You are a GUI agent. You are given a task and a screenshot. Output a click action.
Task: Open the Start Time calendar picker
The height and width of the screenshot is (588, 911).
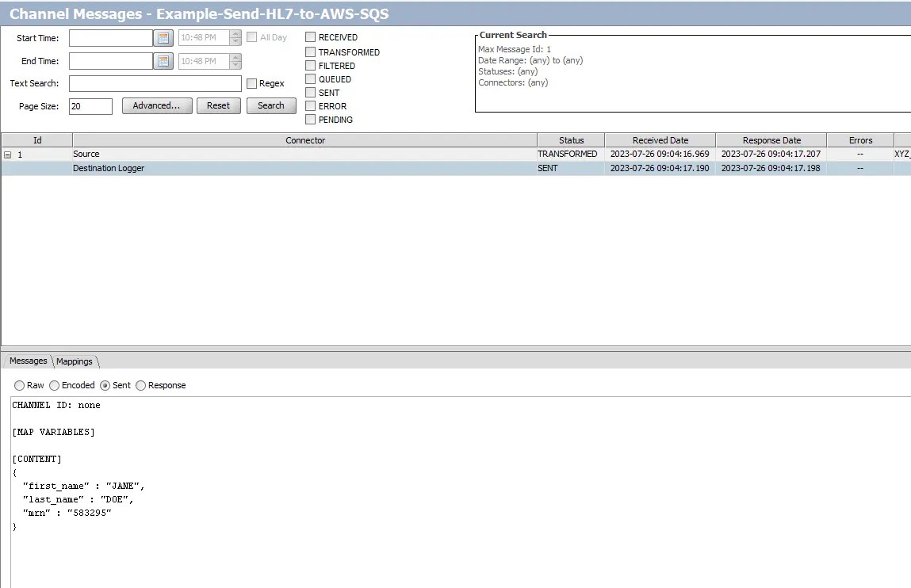[163, 37]
